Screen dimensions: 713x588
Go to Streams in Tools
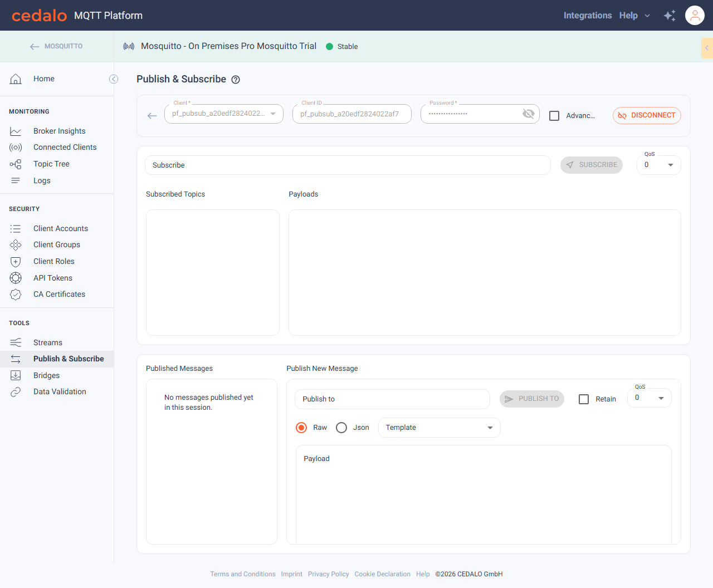[57, 342]
